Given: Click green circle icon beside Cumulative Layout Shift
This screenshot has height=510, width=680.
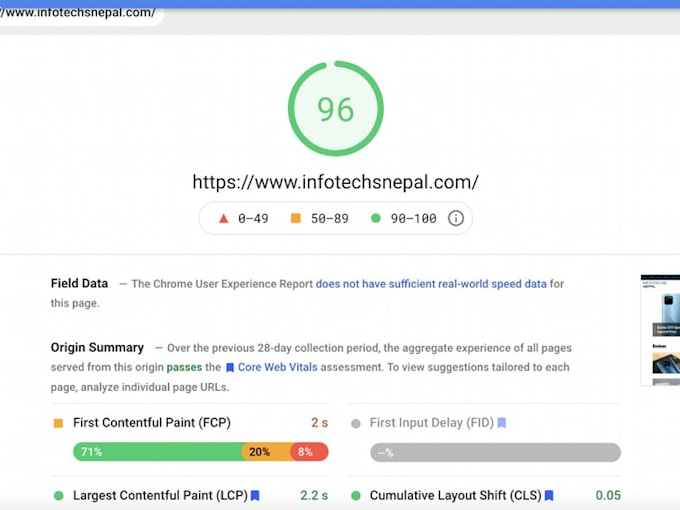Looking at the screenshot, I should pos(356,496).
